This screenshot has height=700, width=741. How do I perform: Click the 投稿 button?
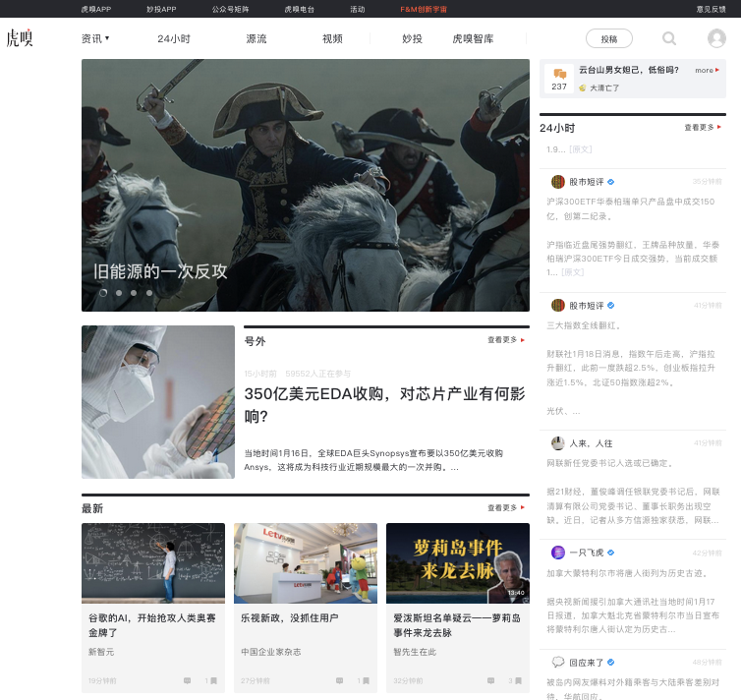(609, 38)
